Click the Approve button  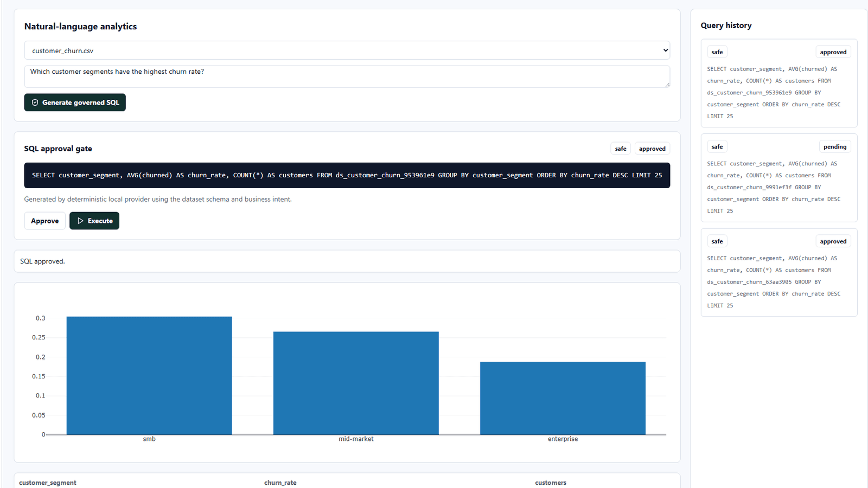tap(45, 221)
